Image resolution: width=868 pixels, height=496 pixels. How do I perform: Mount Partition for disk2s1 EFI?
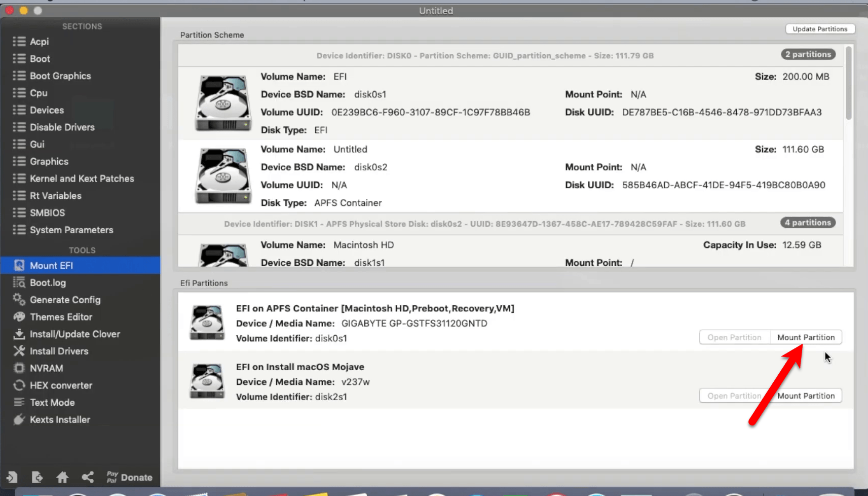pos(806,396)
